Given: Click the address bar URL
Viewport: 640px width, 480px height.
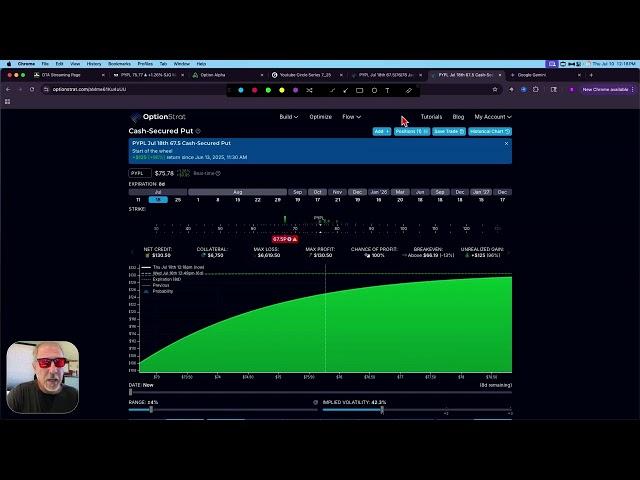Looking at the screenshot, I should pos(89,89).
